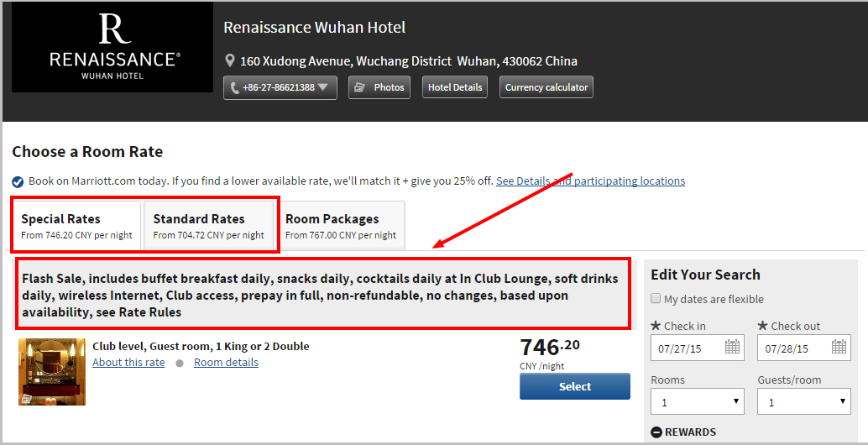868x445 pixels.
Task: Enable My dates are flexible checkbox
Action: [x=656, y=299]
